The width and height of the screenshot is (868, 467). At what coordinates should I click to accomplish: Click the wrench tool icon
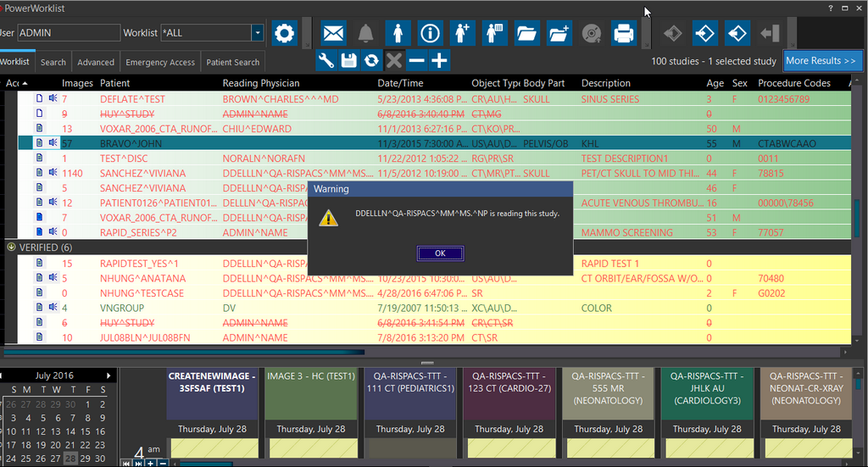point(326,60)
